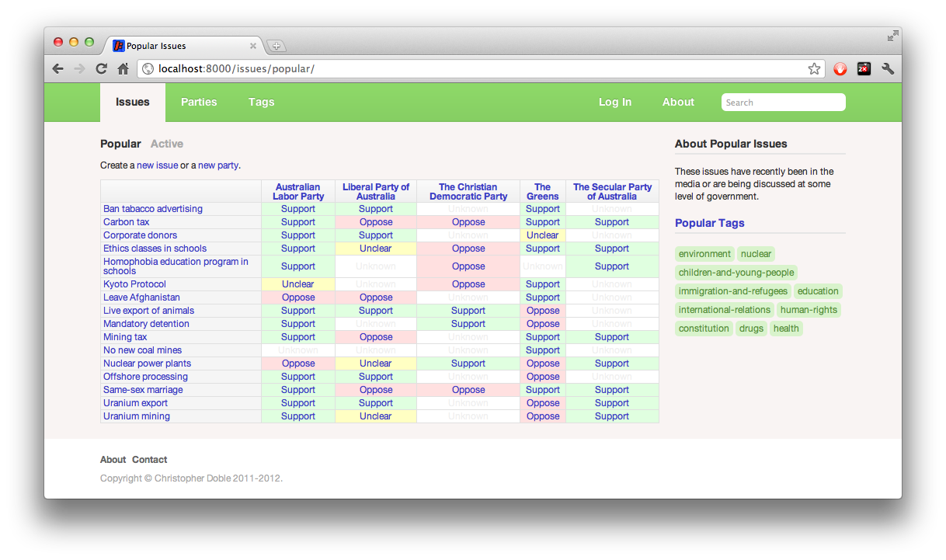Open the About page from top navigation
Image resolution: width=946 pixels, height=560 pixels.
[x=678, y=103]
